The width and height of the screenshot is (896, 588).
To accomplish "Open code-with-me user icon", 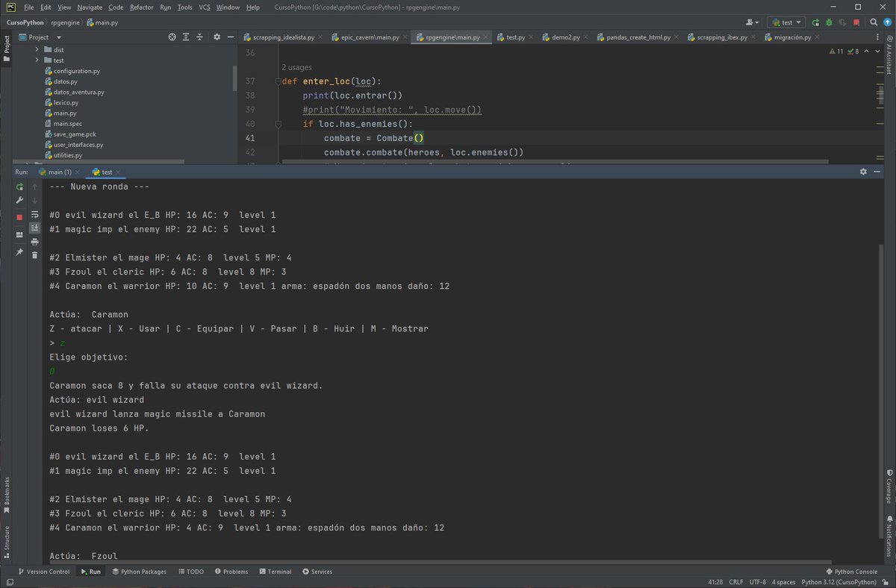I will pos(750,22).
